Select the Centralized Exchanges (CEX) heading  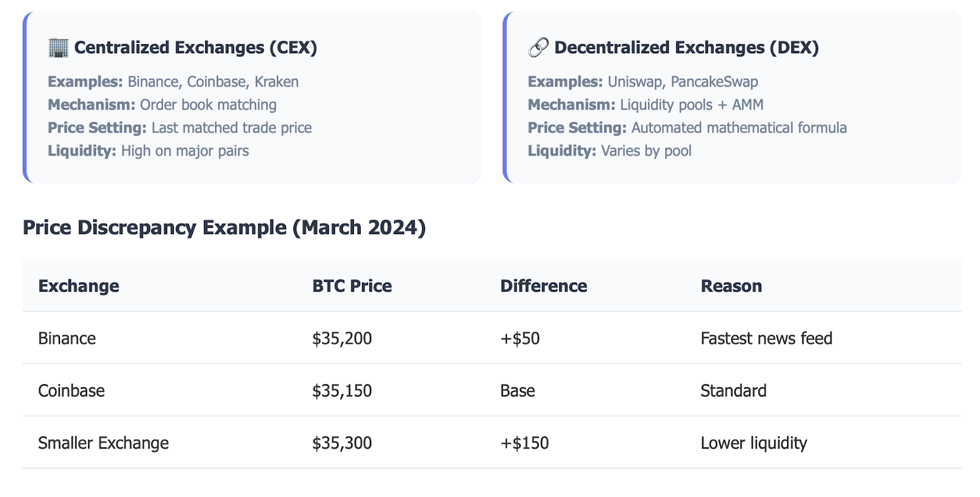click(x=195, y=48)
